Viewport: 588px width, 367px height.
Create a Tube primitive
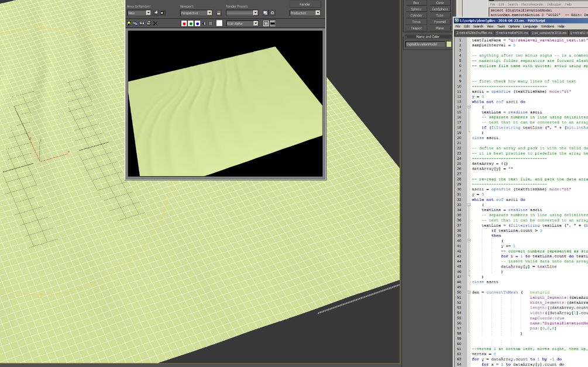click(439, 15)
